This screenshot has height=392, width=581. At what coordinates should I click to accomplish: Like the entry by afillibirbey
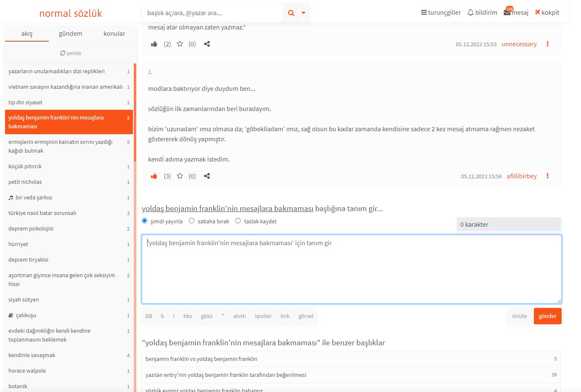pyautogui.click(x=154, y=176)
